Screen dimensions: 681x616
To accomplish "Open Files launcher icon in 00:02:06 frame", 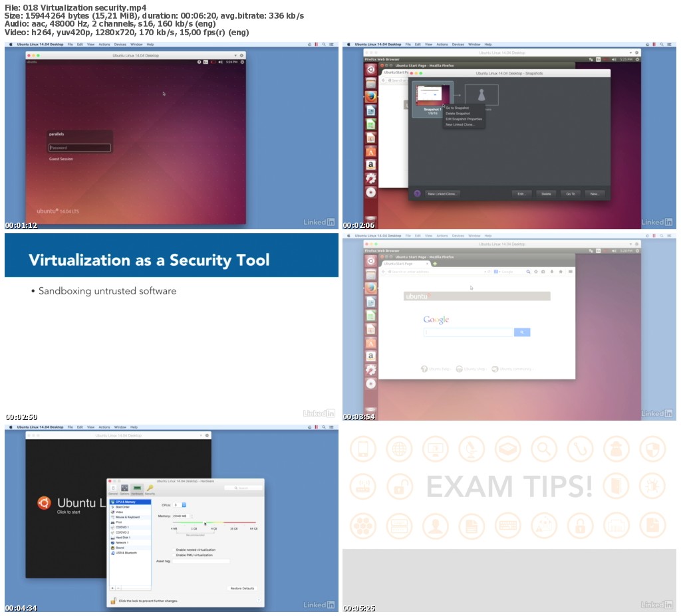I will tap(370, 83).
